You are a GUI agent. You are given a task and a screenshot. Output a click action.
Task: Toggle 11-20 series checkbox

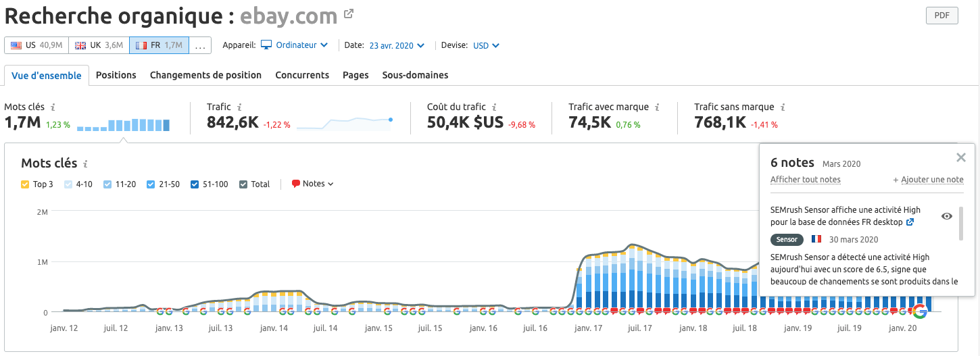point(107,184)
